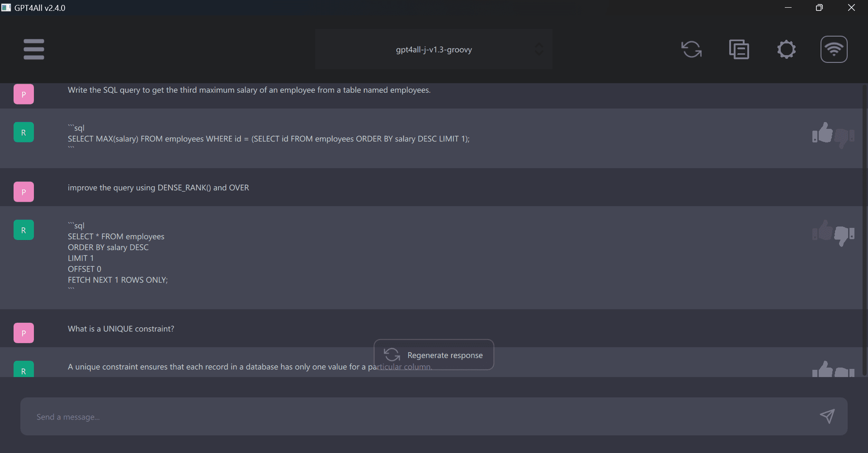The width and height of the screenshot is (868, 453).
Task: Open the gpt4all-j-v1.3-groovy model dropdown
Action: (x=434, y=49)
